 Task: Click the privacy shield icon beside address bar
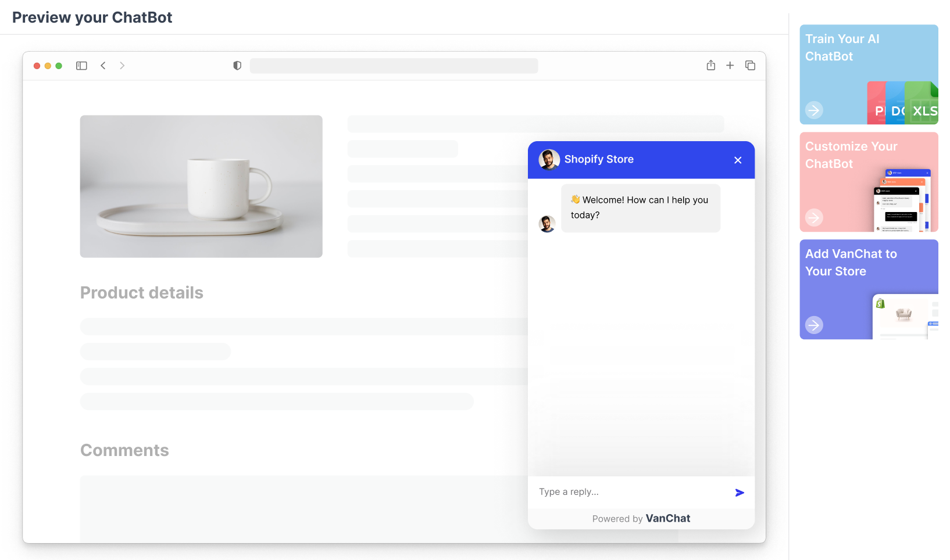click(x=237, y=66)
